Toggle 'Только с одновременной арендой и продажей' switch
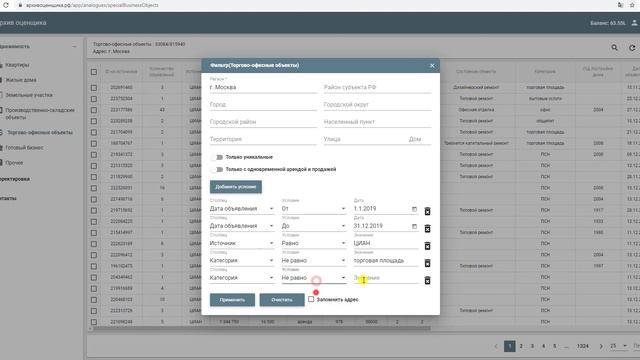The width and height of the screenshot is (640, 360). click(218, 169)
